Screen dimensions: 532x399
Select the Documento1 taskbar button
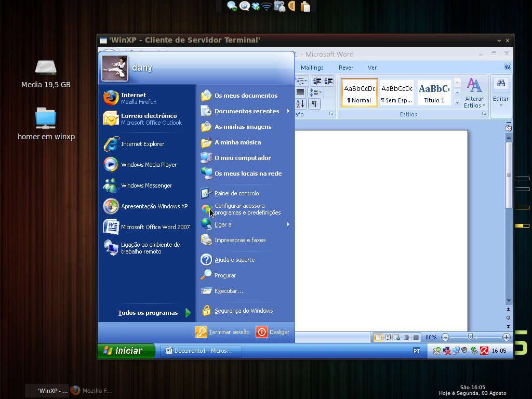point(201,351)
